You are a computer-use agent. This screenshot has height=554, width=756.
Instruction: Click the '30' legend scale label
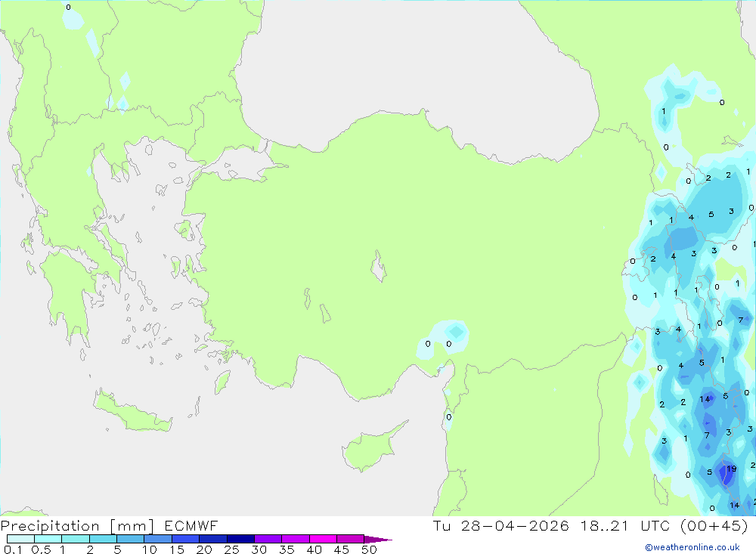pyautogui.click(x=259, y=549)
